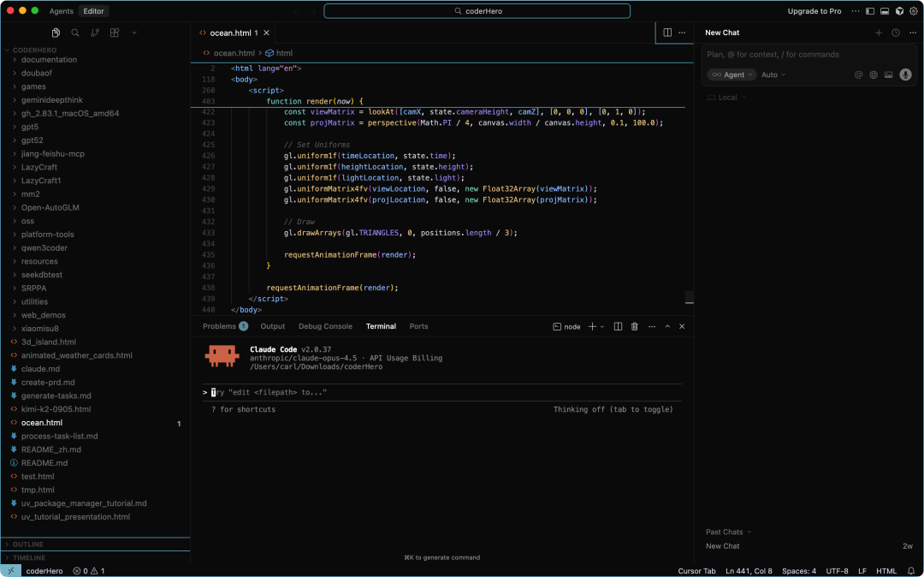Attach image in the chat input

coord(888,74)
